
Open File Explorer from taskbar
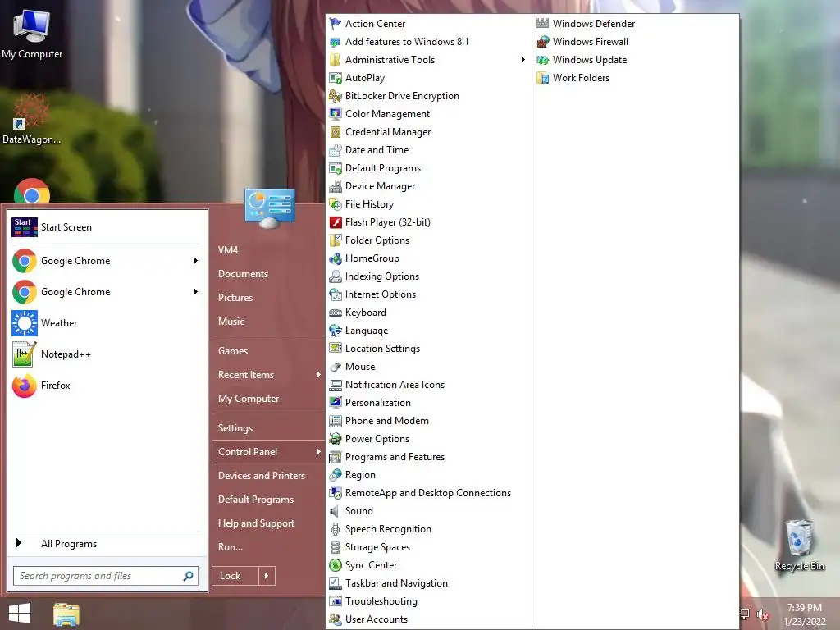point(66,614)
